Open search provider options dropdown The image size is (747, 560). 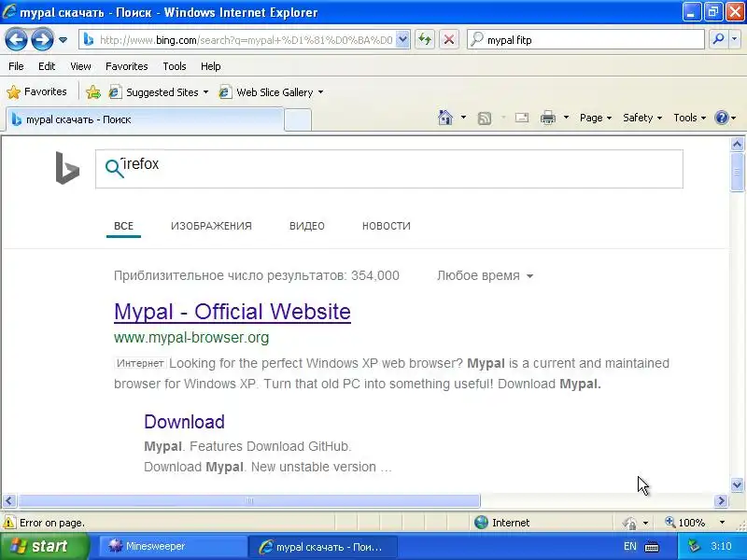click(735, 39)
